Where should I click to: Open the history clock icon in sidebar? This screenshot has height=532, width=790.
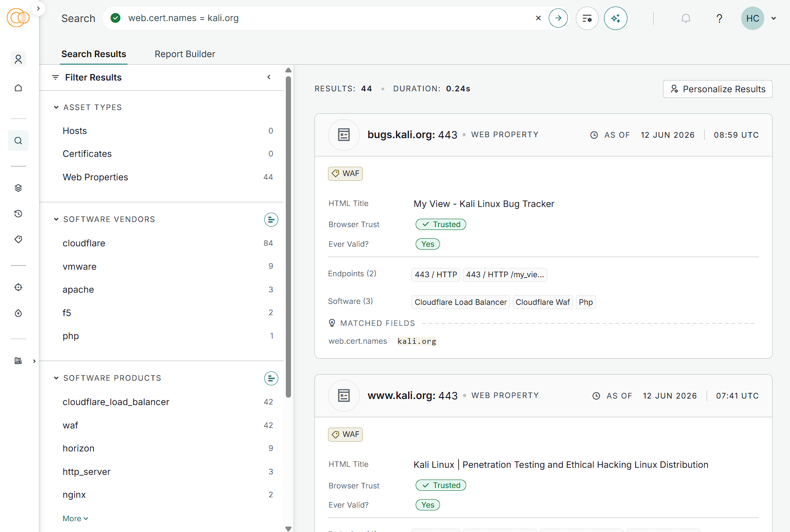18,214
